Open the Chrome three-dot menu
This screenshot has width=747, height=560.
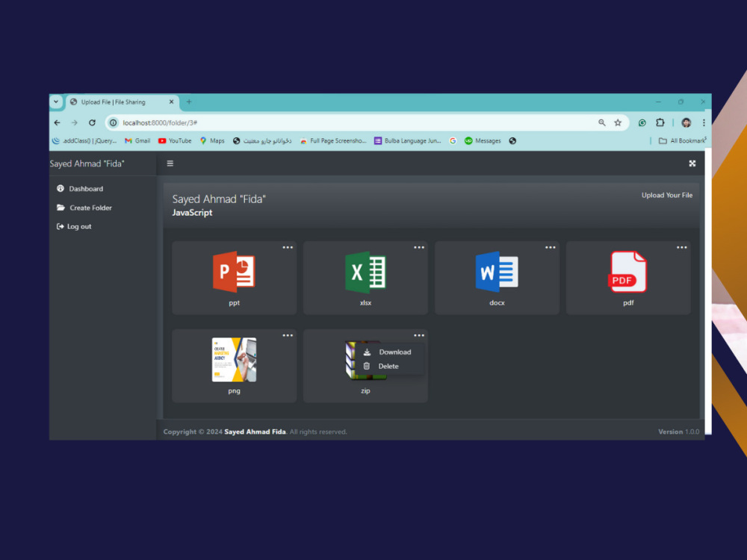[x=704, y=123]
